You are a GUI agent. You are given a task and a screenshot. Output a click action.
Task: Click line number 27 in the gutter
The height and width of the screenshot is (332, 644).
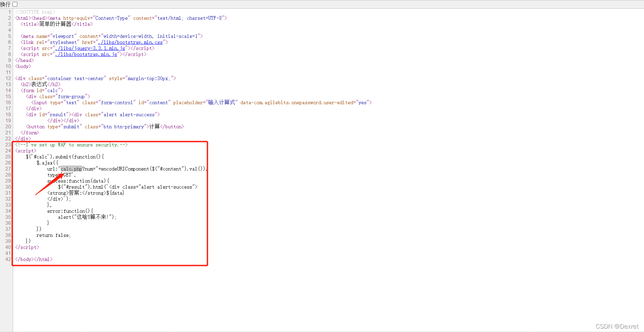(x=8, y=169)
